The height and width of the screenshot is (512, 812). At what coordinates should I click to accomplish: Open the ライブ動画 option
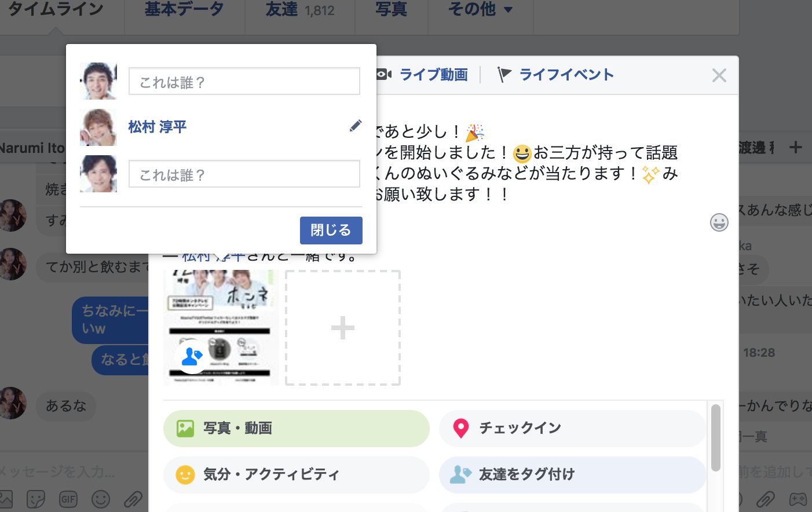click(x=433, y=75)
